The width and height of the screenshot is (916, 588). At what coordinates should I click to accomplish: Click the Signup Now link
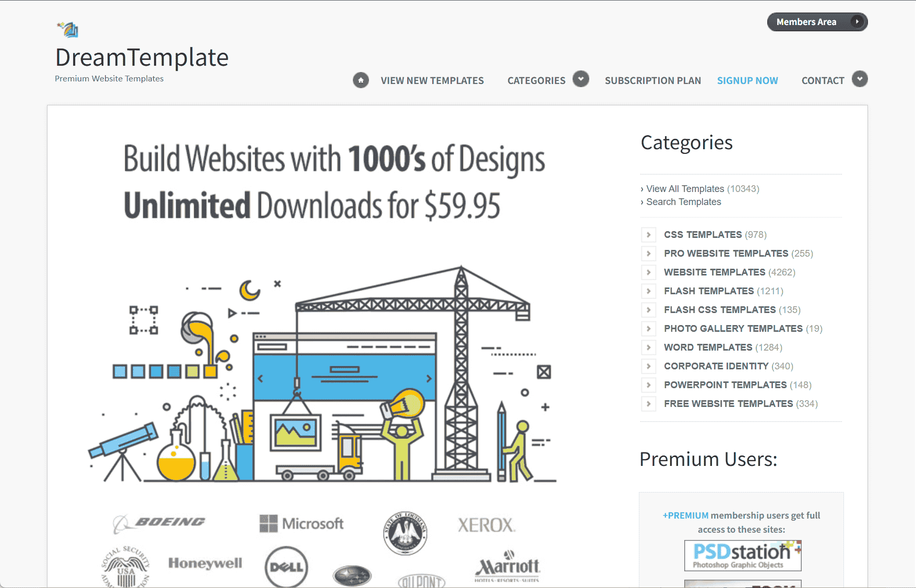click(747, 81)
